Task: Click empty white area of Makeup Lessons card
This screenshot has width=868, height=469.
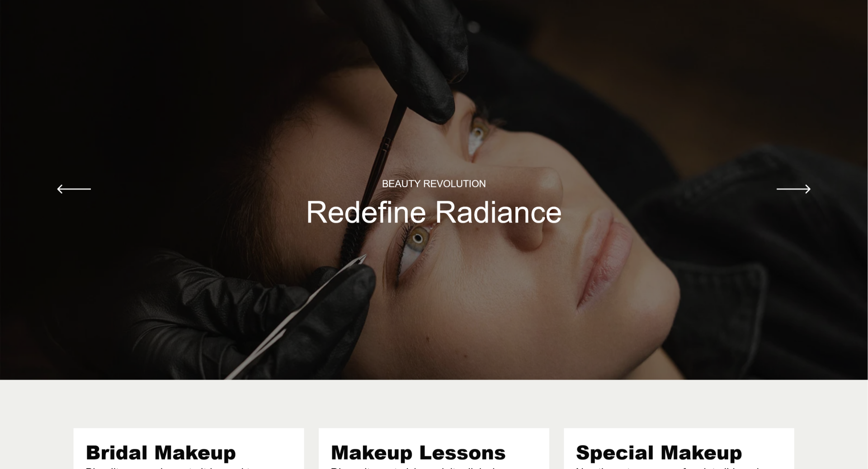Action: pyautogui.click(x=529, y=448)
